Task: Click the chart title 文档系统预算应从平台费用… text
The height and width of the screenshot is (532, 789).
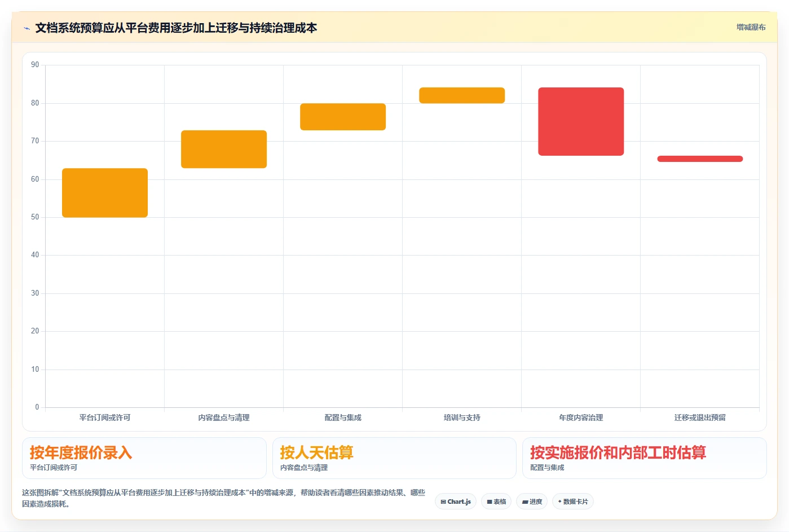Action: coord(176,28)
